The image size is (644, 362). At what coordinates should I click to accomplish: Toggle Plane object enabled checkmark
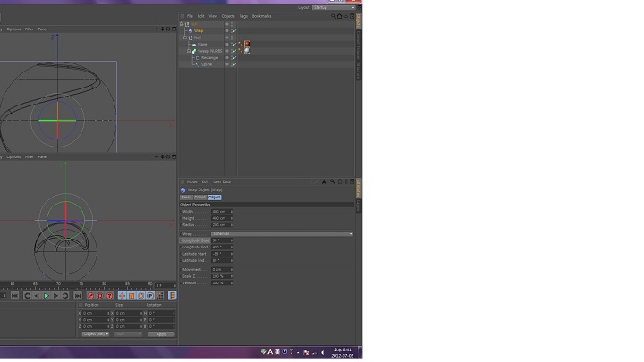(x=234, y=45)
